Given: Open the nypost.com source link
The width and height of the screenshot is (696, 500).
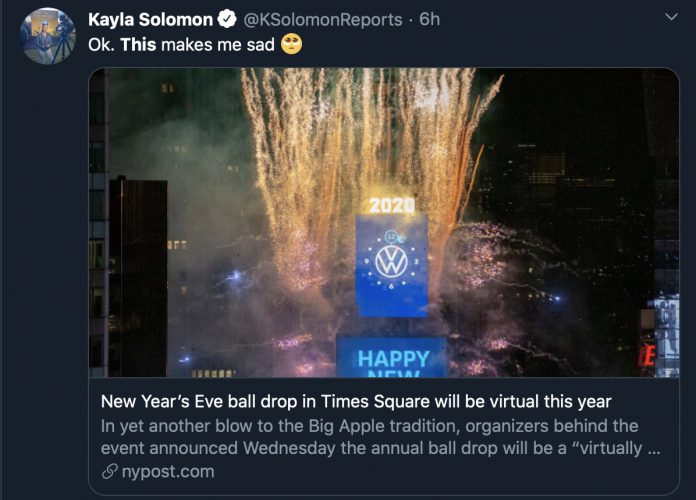Looking at the screenshot, I should (168, 472).
